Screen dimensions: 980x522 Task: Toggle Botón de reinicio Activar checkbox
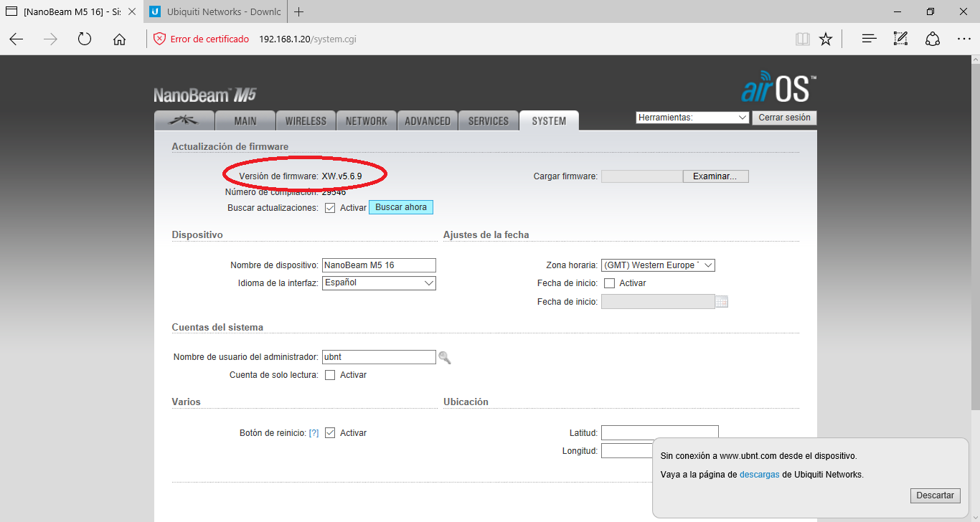click(x=330, y=433)
